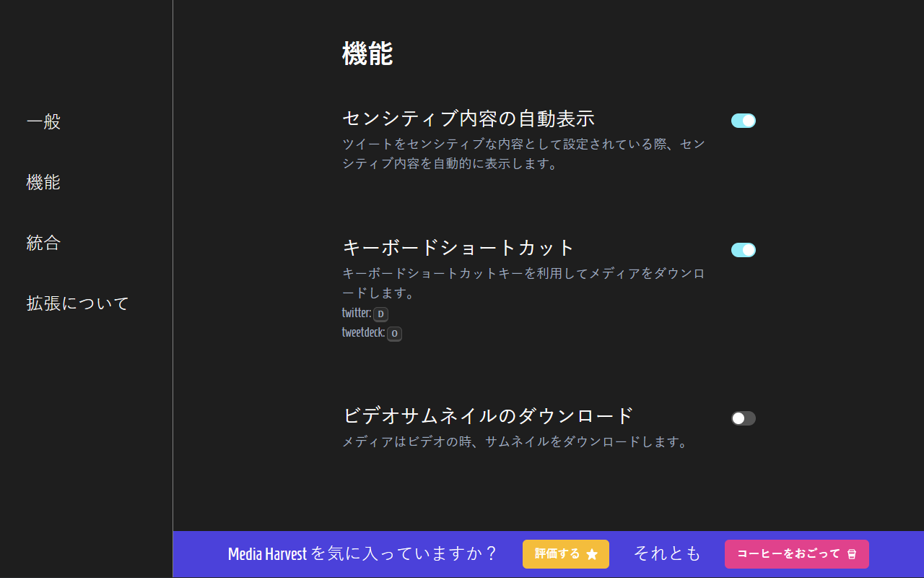Viewport: 924px width, 578px height.
Task: Click the coffee cup icon in pink button
Action: click(x=852, y=554)
